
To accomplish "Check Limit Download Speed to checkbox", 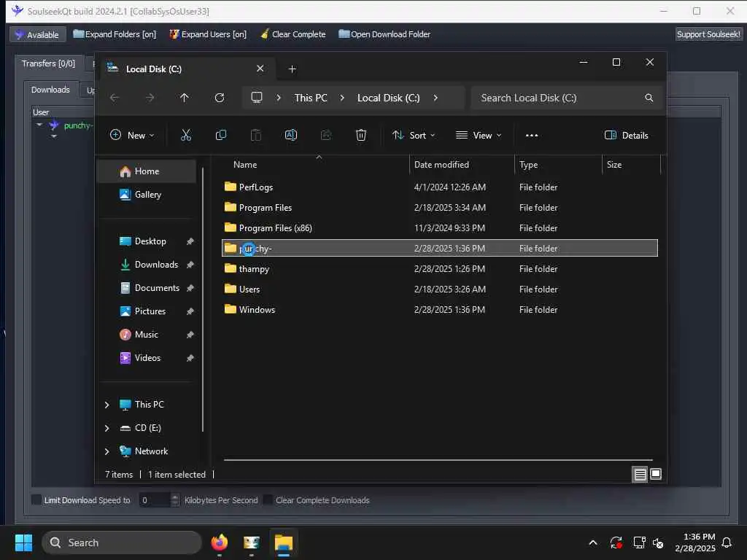I will pyautogui.click(x=36, y=499).
